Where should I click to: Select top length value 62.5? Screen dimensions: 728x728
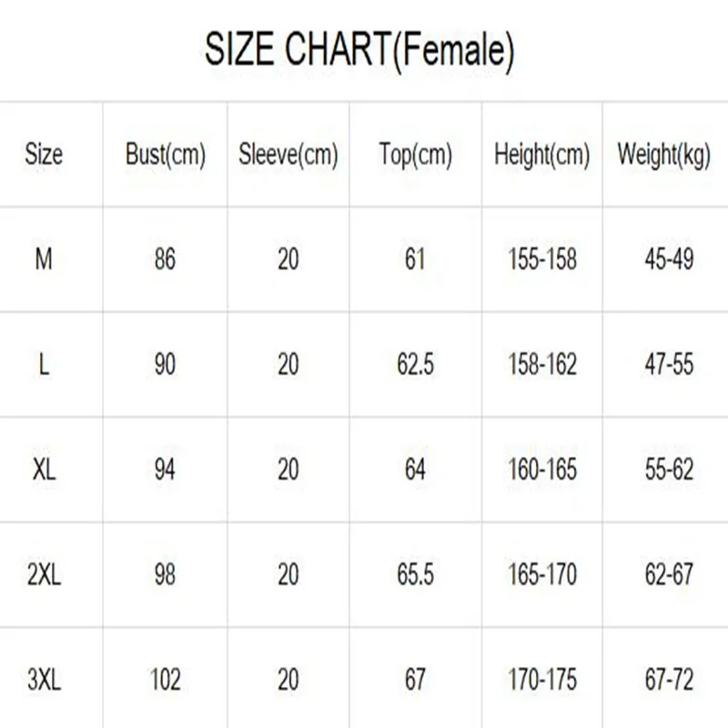pos(416,365)
